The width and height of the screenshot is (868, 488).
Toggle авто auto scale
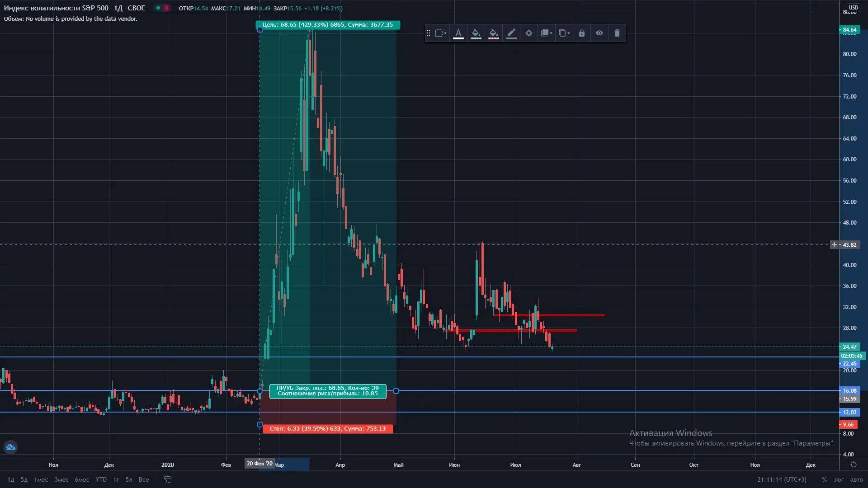coord(856,479)
